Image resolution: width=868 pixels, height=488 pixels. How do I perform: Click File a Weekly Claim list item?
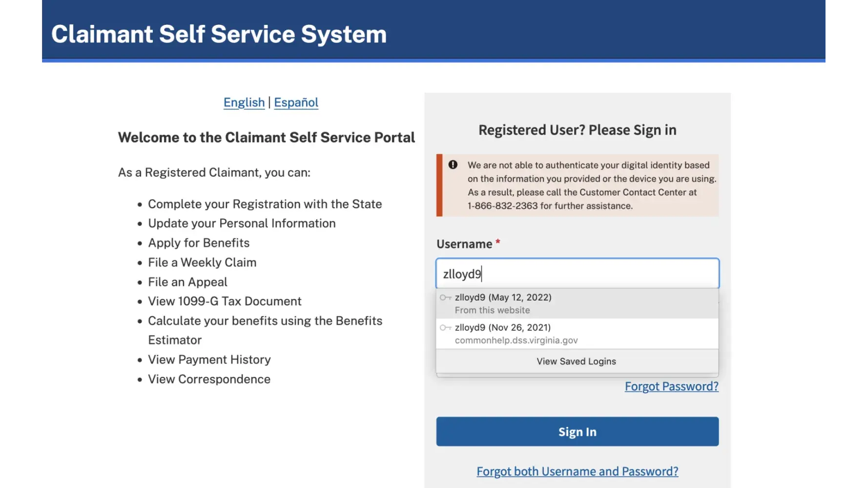[202, 263]
